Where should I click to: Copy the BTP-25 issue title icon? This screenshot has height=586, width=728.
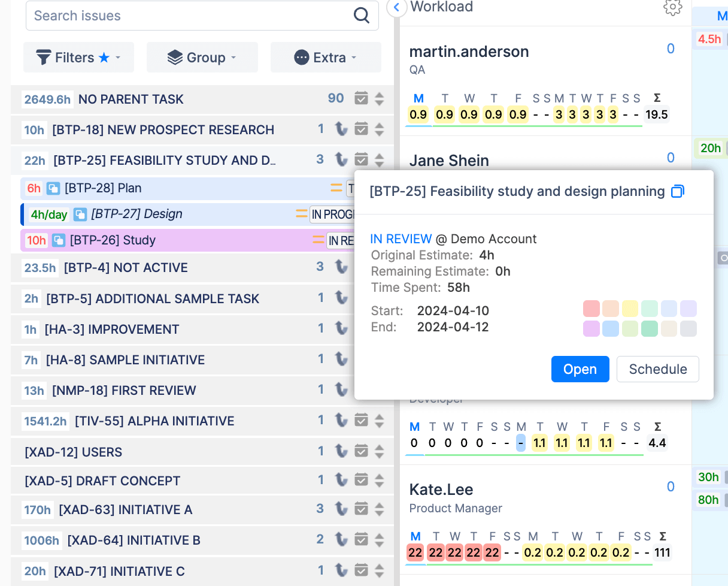tap(677, 192)
